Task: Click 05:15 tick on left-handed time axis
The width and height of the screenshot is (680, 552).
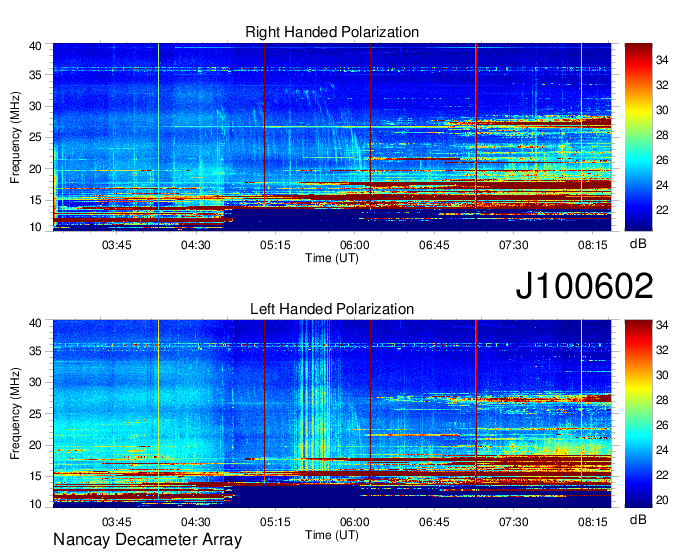Action: point(275,522)
